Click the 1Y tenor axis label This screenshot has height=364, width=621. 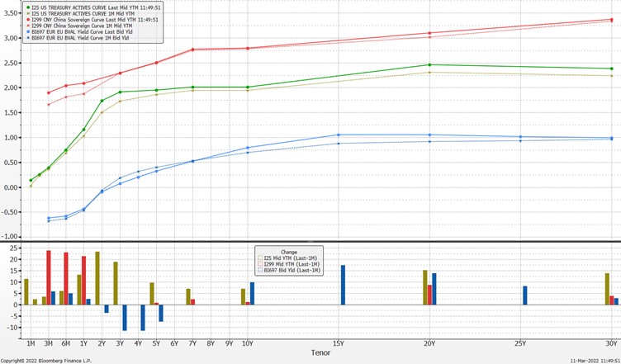tap(84, 343)
